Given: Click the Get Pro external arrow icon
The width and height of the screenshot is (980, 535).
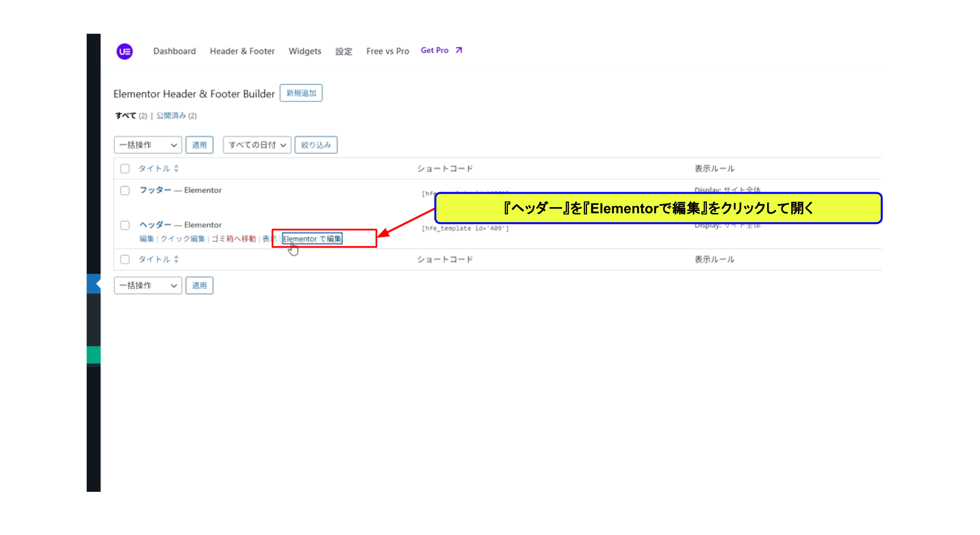Looking at the screenshot, I should pos(459,50).
